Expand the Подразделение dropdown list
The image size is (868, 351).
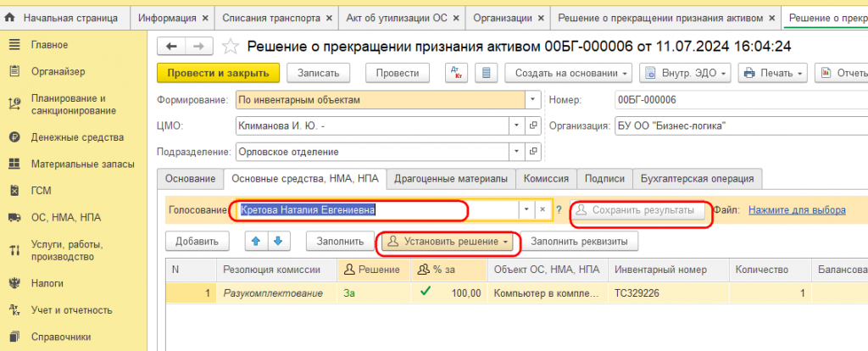517,151
